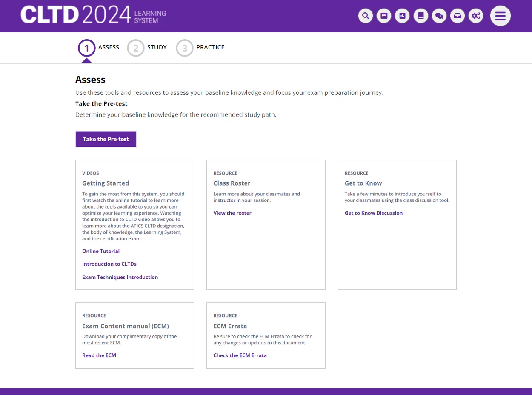Open the chat bubbles discussion icon

point(439,16)
